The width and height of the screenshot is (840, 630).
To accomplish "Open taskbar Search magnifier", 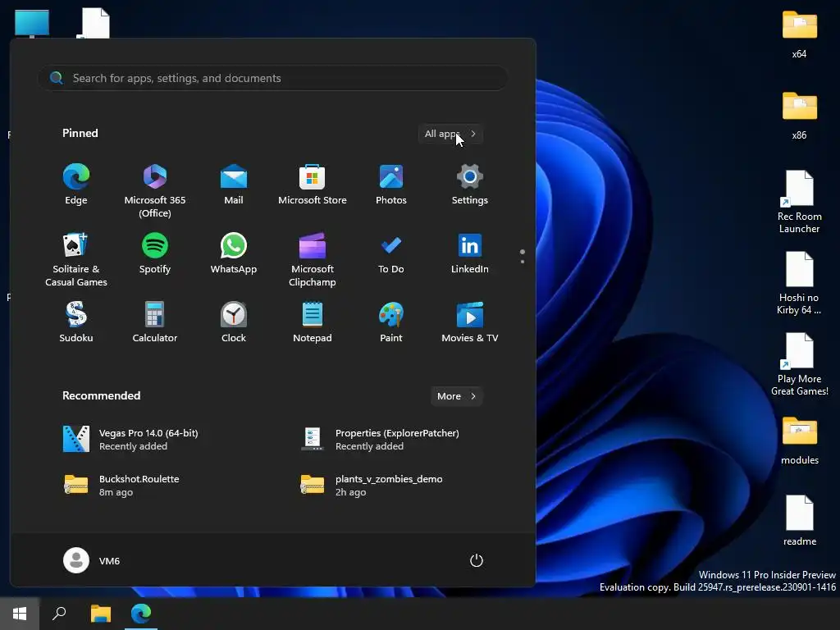I will click(x=59, y=614).
